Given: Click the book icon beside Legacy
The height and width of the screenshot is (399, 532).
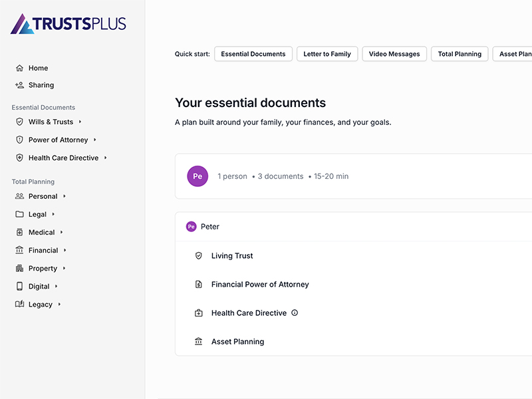Looking at the screenshot, I should click(x=20, y=304).
